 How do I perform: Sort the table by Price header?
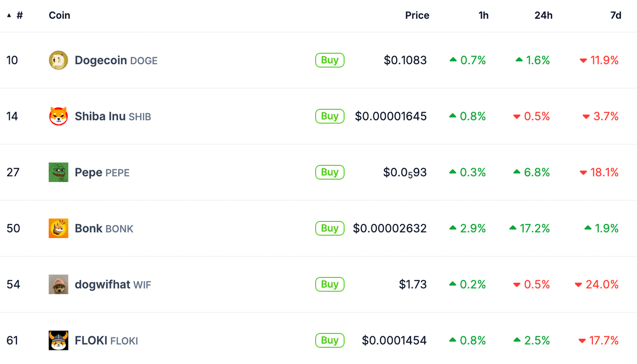417,15
